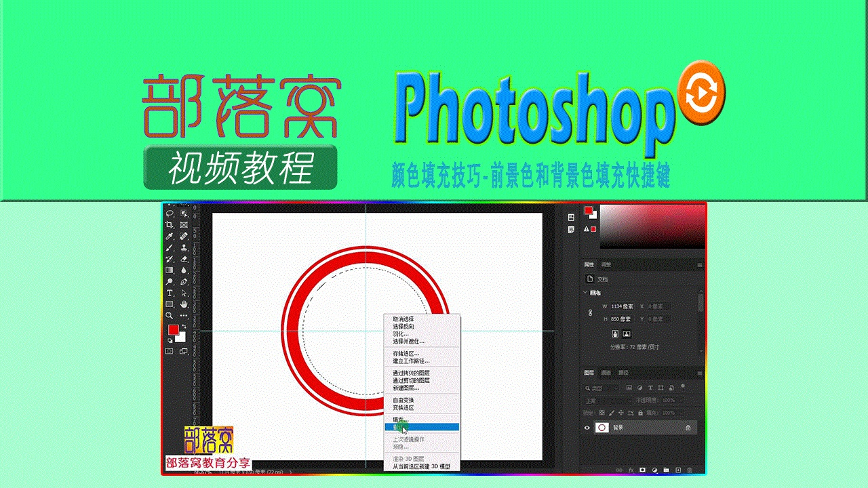Change screen mode at toolbar bottom
Viewport: 868px width, 488px height.
pos(184,351)
